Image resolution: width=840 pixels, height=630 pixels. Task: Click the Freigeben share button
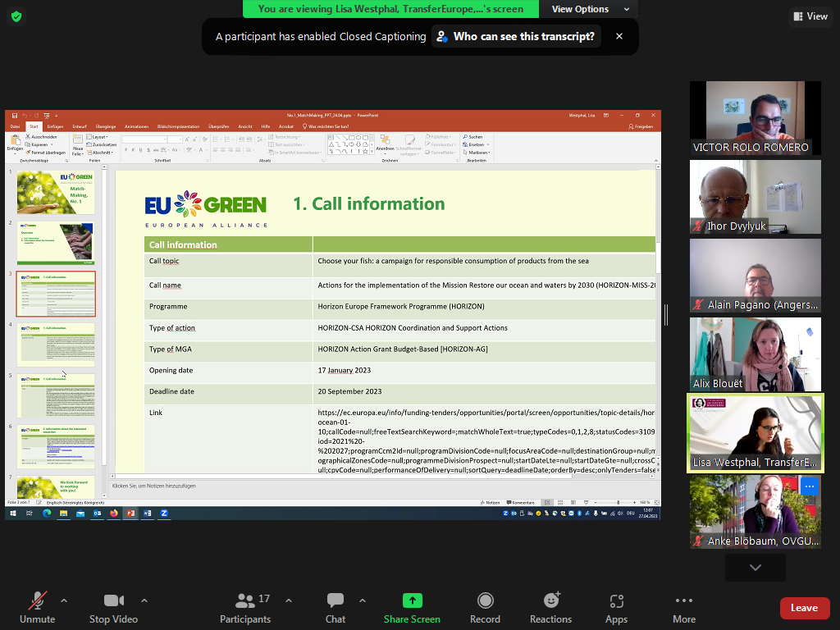(x=641, y=126)
